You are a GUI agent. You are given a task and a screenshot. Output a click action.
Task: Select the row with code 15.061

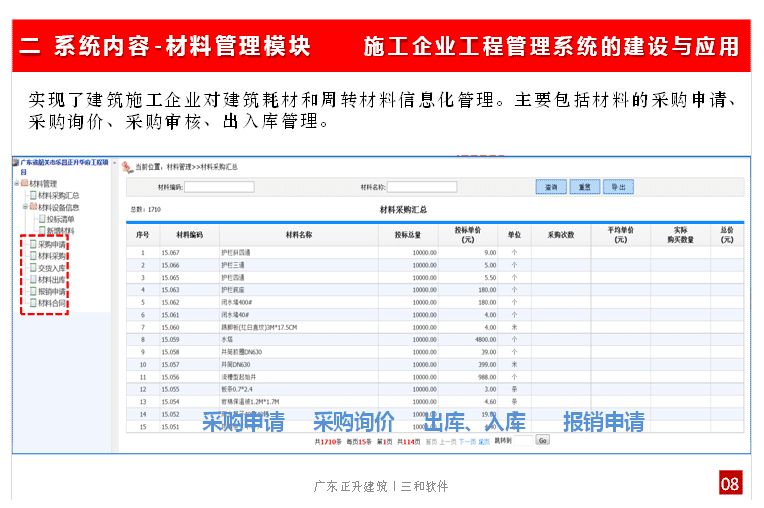tap(435, 315)
